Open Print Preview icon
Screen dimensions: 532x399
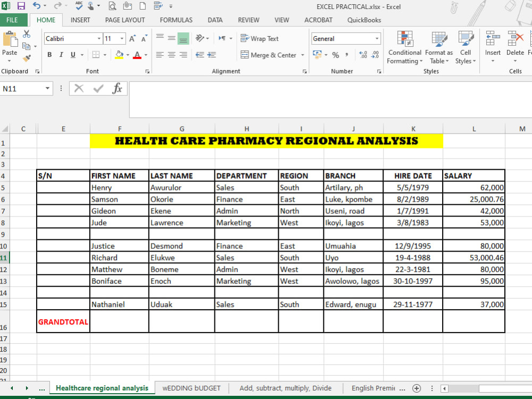click(112, 6)
